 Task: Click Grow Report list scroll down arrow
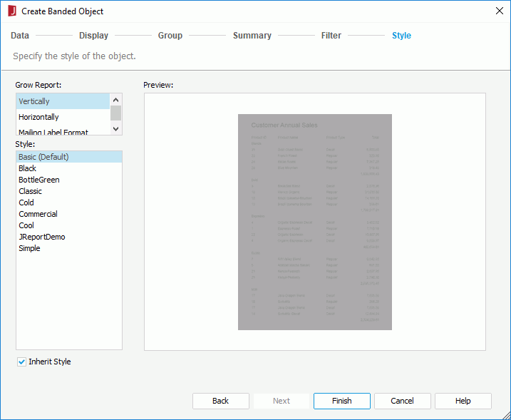pyautogui.click(x=115, y=129)
